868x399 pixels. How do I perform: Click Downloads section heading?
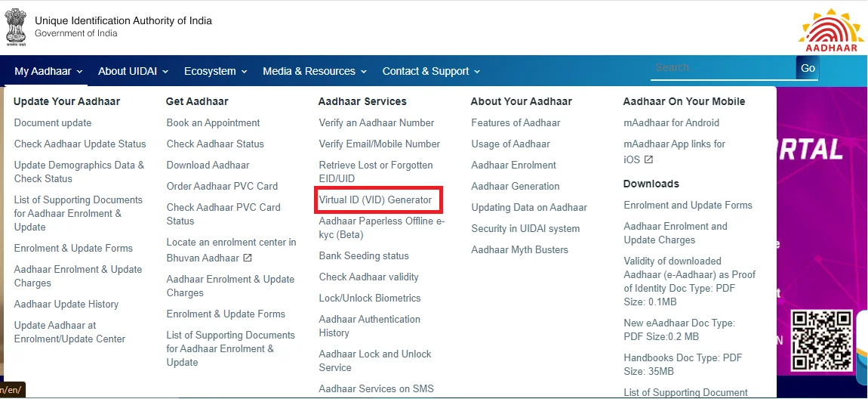[651, 184]
